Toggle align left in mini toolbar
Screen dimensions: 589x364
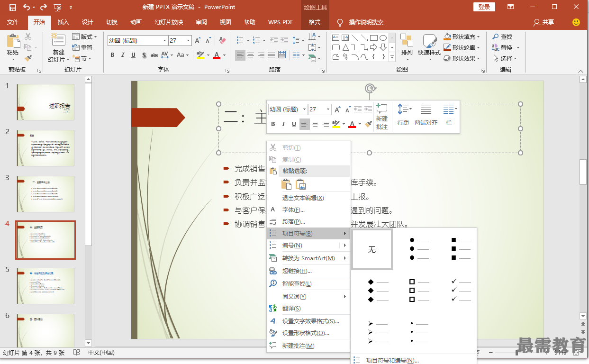[304, 124]
